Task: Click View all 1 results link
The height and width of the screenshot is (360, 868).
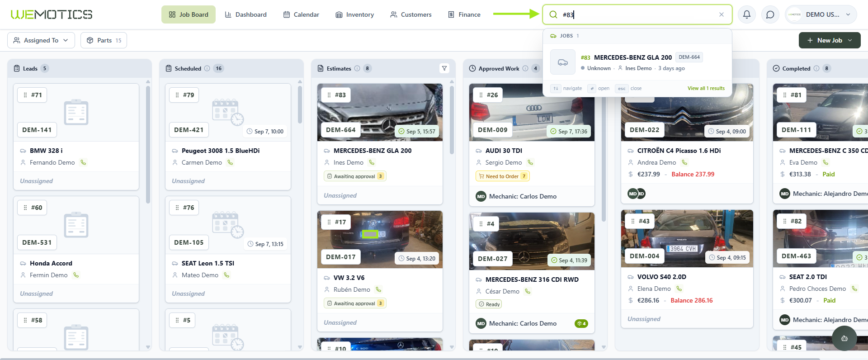Action: 706,88
